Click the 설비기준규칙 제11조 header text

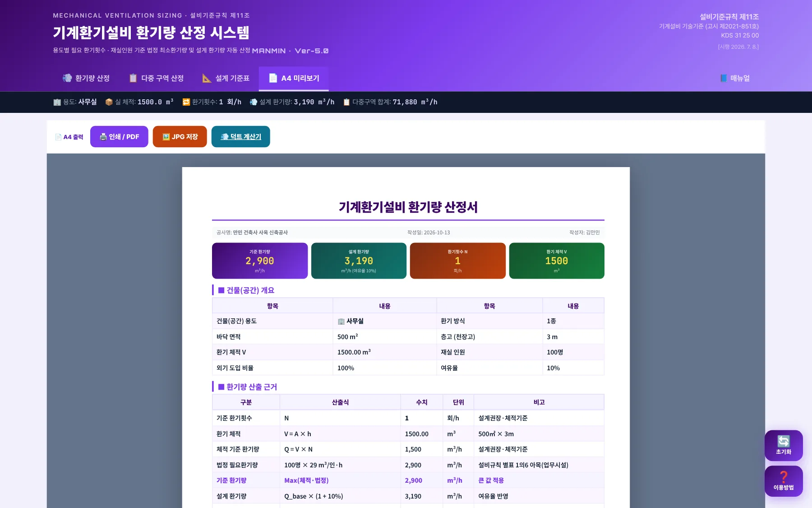pyautogui.click(x=729, y=17)
